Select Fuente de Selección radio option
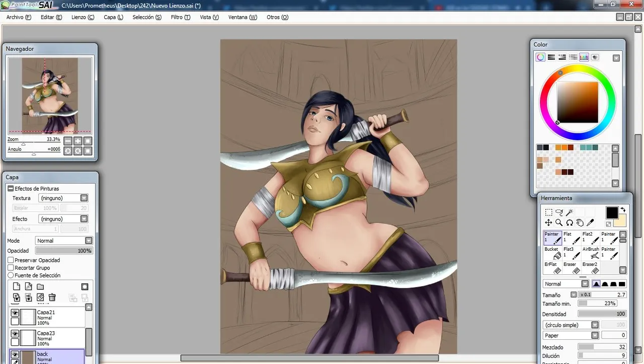Viewport: 644px width, 364px height. (11, 275)
